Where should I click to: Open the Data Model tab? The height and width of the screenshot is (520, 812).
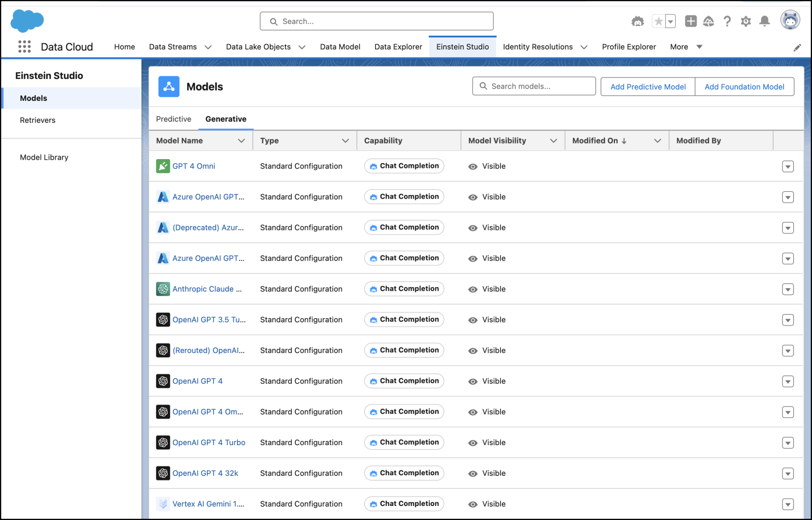coord(340,47)
